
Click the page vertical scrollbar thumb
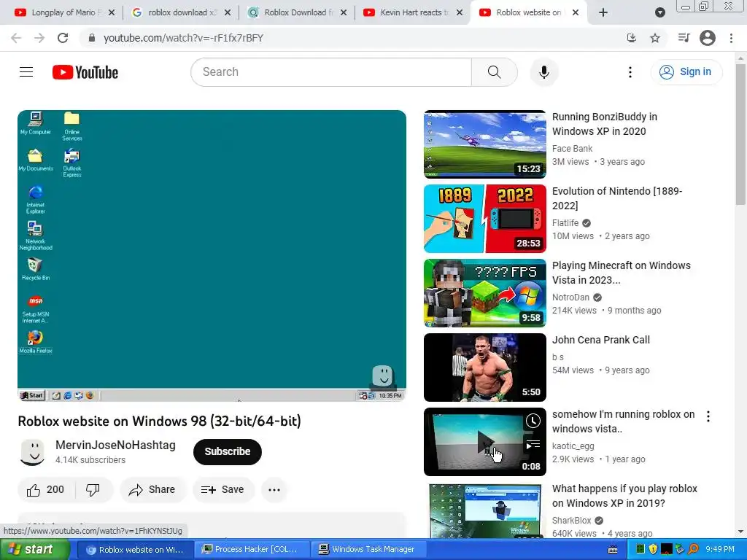740,135
